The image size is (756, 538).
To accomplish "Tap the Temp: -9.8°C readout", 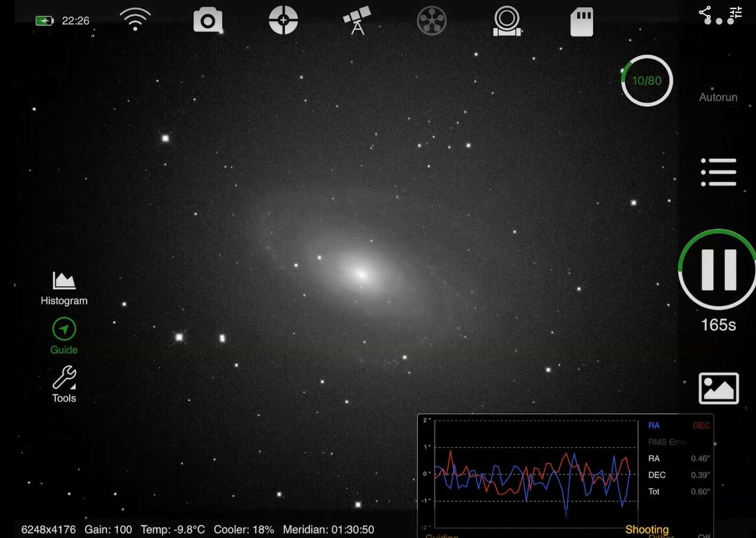I will 173,530.
